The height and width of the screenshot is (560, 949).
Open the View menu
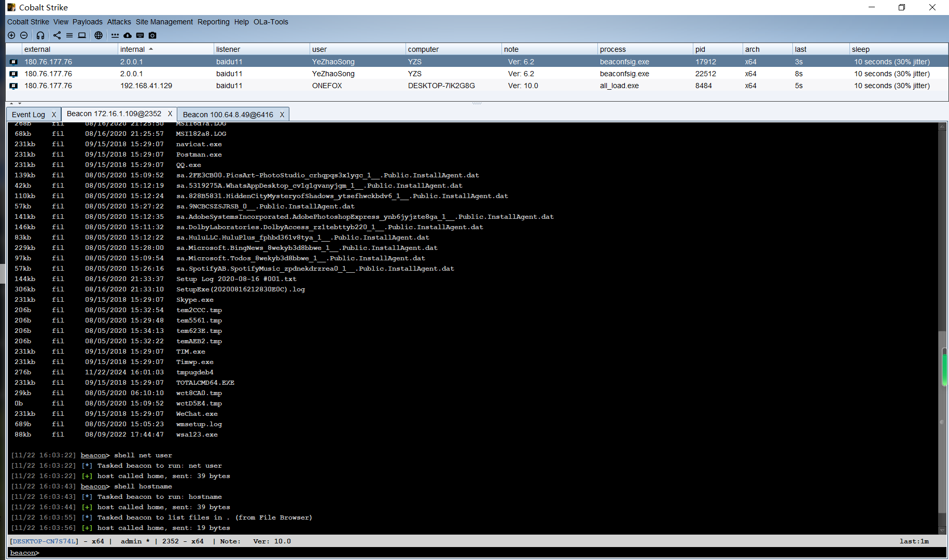(61, 22)
